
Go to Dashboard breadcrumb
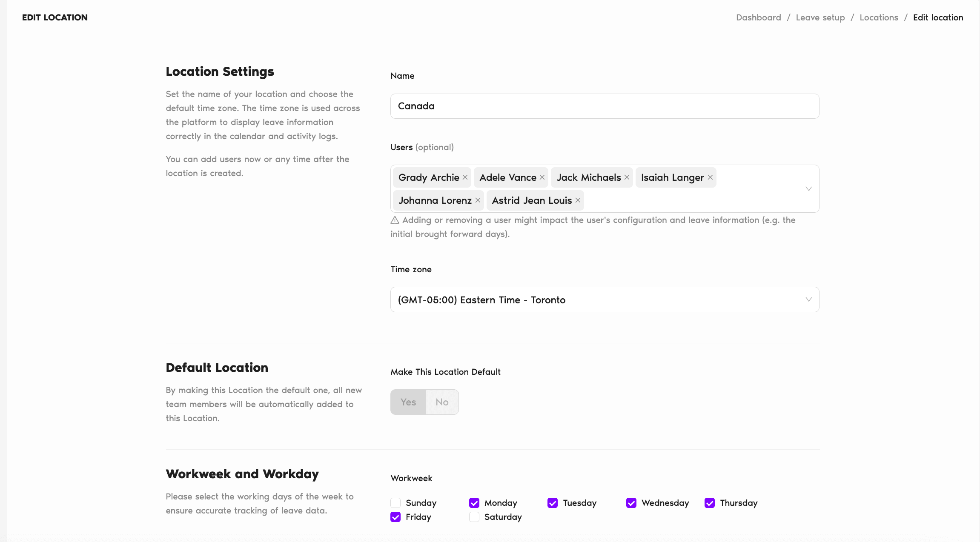click(x=759, y=17)
